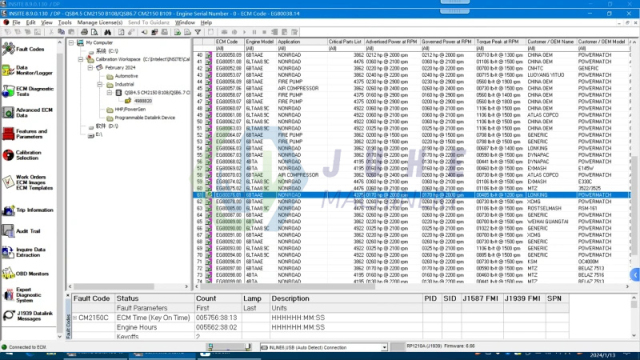This screenshot has width=640, height=360.
Task: Expand the CM2150C fault code row
Action: click(x=75, y=318)
